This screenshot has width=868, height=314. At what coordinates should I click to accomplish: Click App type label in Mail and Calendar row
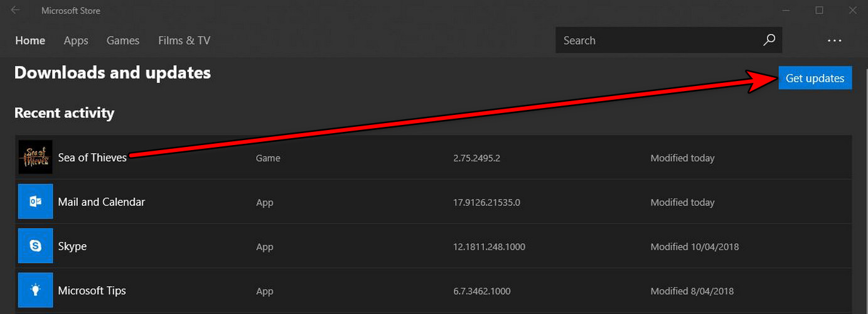[265, 203]
